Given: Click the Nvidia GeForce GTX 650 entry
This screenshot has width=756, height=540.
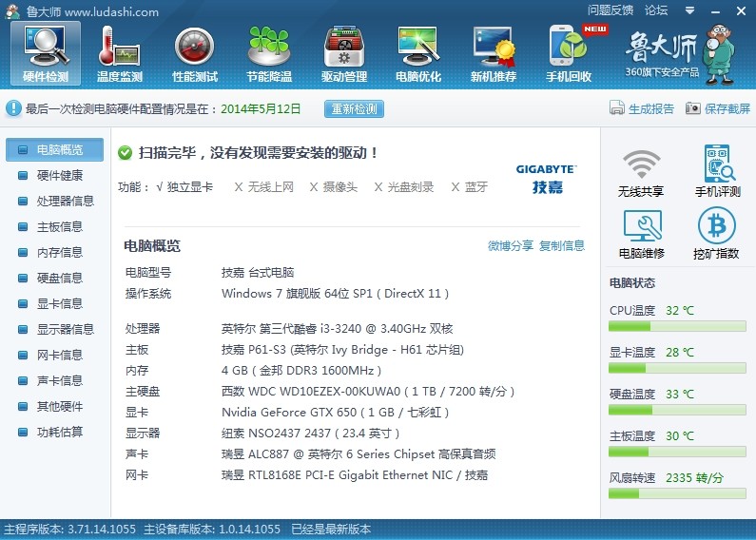Looking at the screenshot, I should (335, 413).
